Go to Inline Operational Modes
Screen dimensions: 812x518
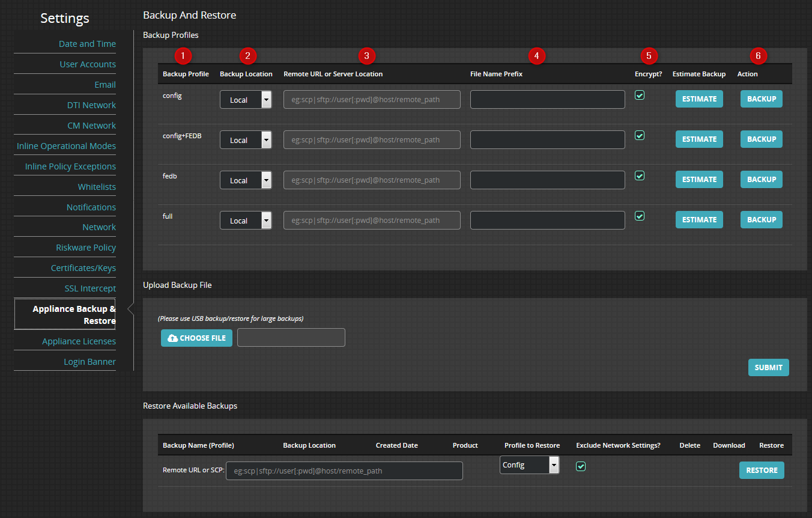pos(66,146)
